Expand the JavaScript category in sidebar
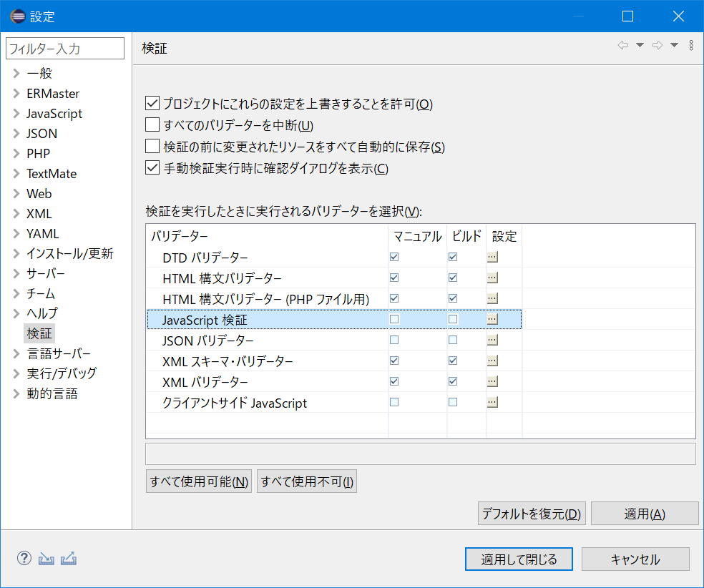 [x=16, y=113]
